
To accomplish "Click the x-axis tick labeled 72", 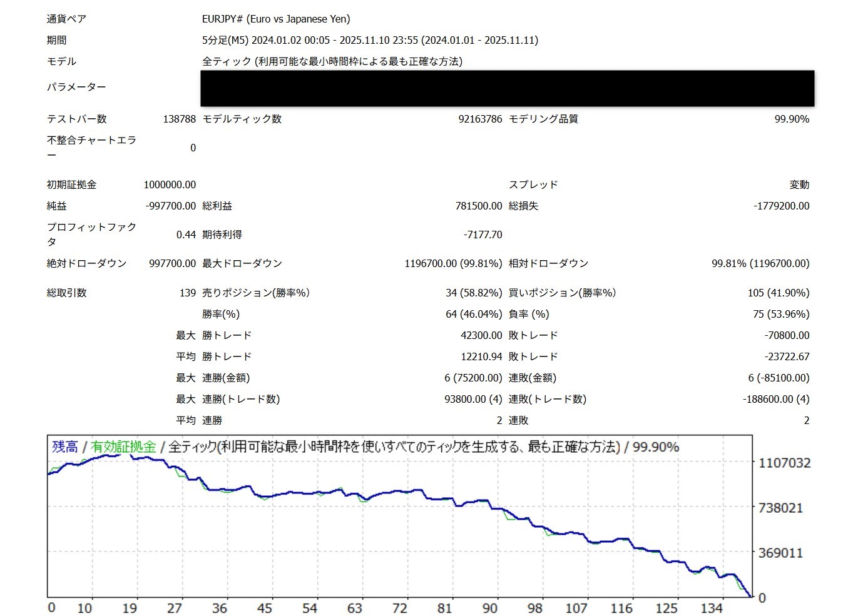I will coord(400,608).
